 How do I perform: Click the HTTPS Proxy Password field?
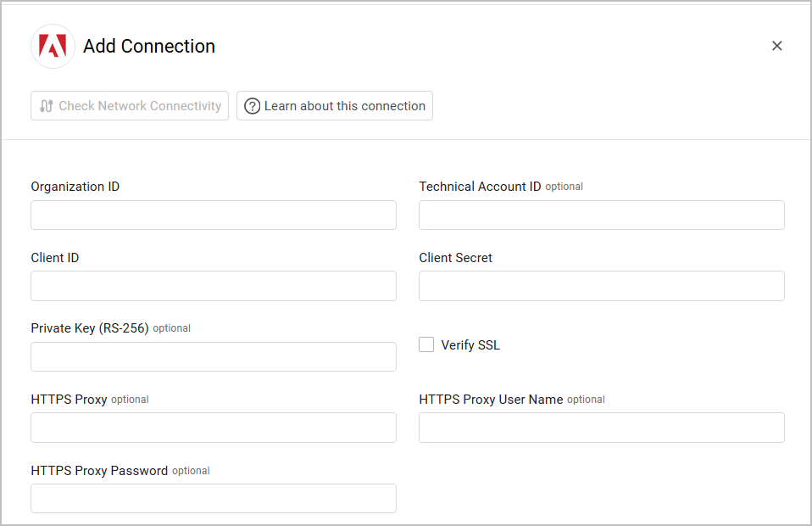point(214,499)
